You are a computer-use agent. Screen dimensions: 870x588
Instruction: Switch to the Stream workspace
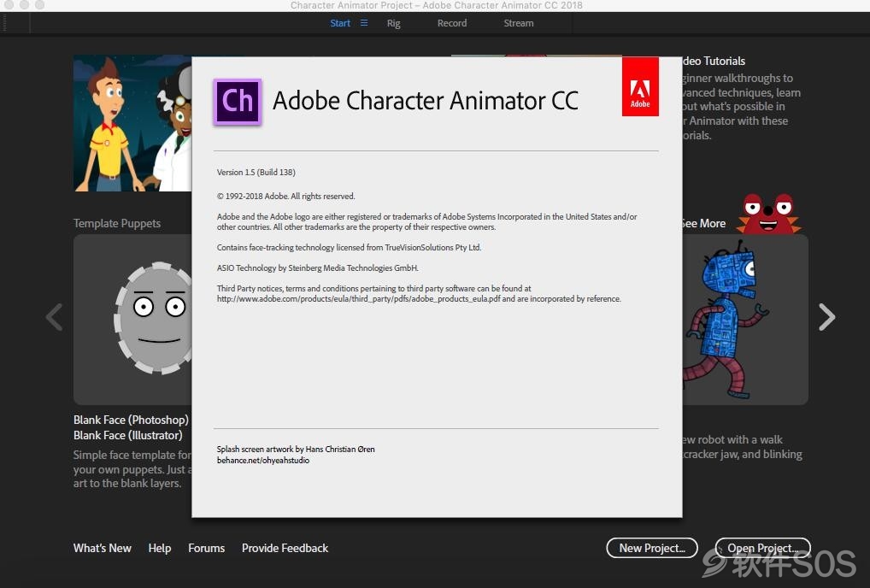point(518,23)
